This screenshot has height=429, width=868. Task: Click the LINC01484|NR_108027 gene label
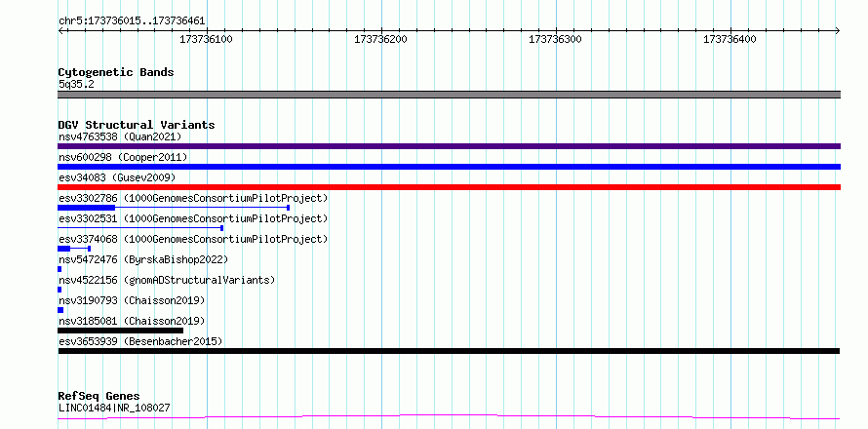click(x=114, y=409)
